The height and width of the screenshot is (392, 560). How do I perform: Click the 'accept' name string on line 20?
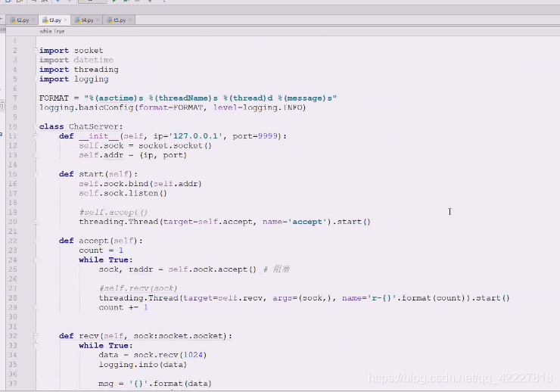click(307, 222)
